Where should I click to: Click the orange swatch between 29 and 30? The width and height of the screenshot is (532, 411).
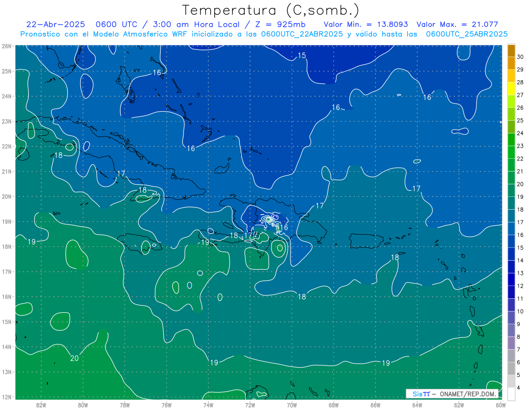point(511,63)
